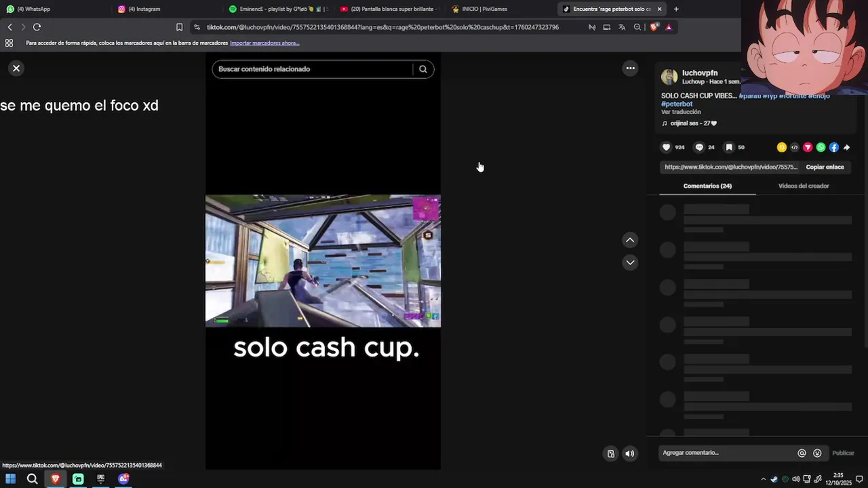Send to friends with red icon
Image resolution: width=868 pixels, height=488 pixels.
808,147
